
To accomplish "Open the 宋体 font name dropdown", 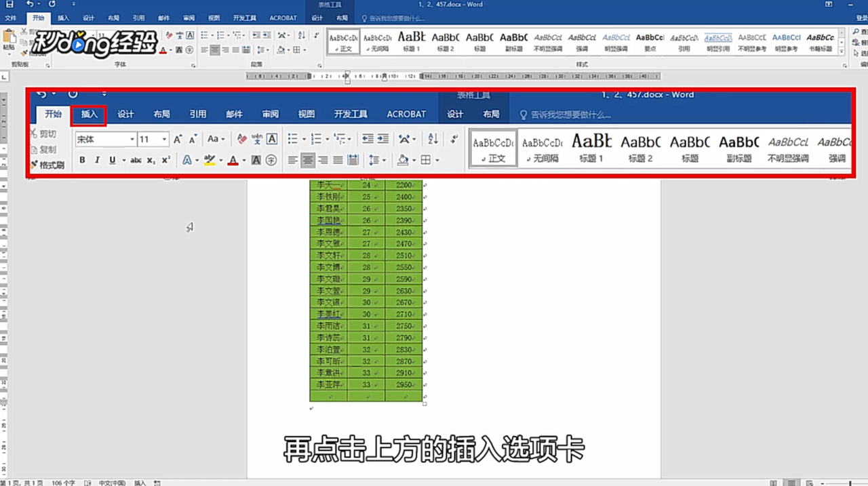I will pos(132,139).
